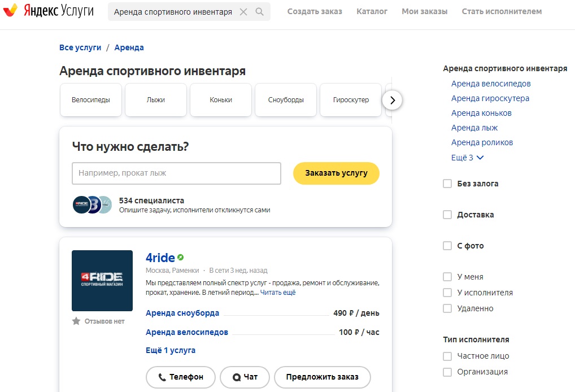Click Москва, Раменки location text
This screenshot has width=575, height=392.
click(172, 271)
